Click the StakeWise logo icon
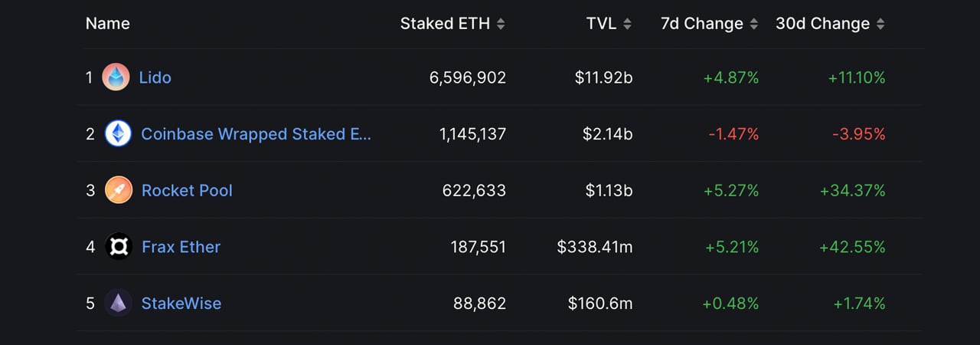The height and width of the screenshot is (345, 980). 119,304
